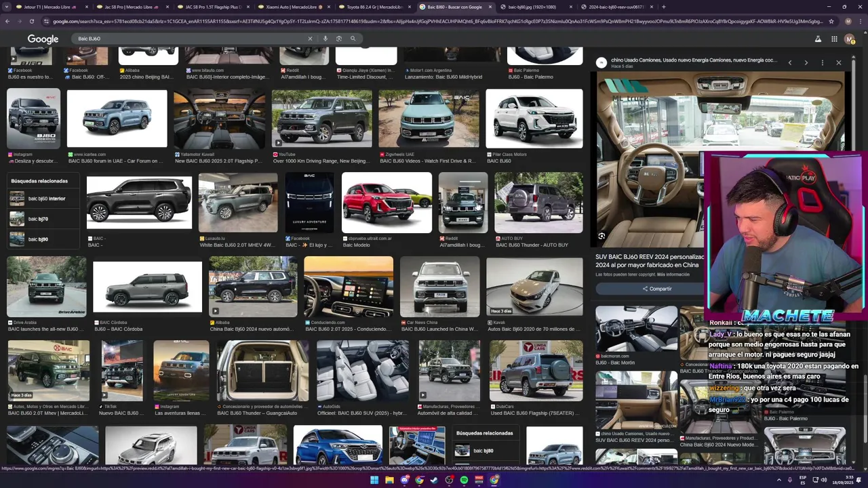Select related search 'baic bj70'

point(44,219)
